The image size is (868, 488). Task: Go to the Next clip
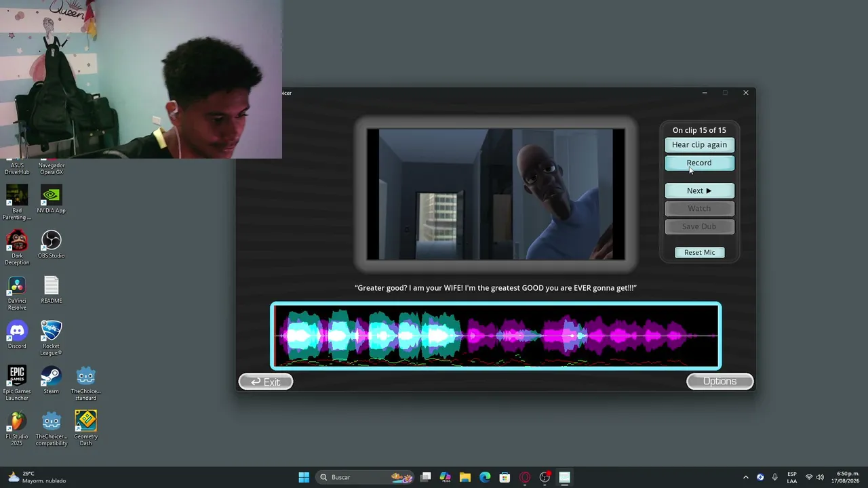click(x=699, y=190)
